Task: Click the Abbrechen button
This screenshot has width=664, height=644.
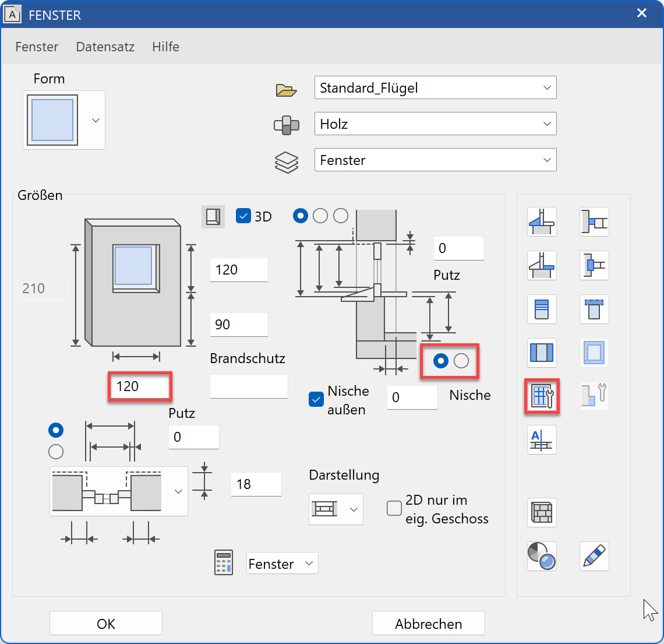Action: (x=428, y=623)
